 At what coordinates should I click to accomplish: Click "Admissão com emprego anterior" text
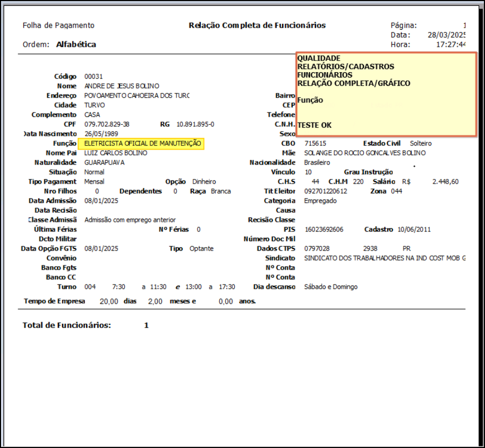tap(130, 220)
